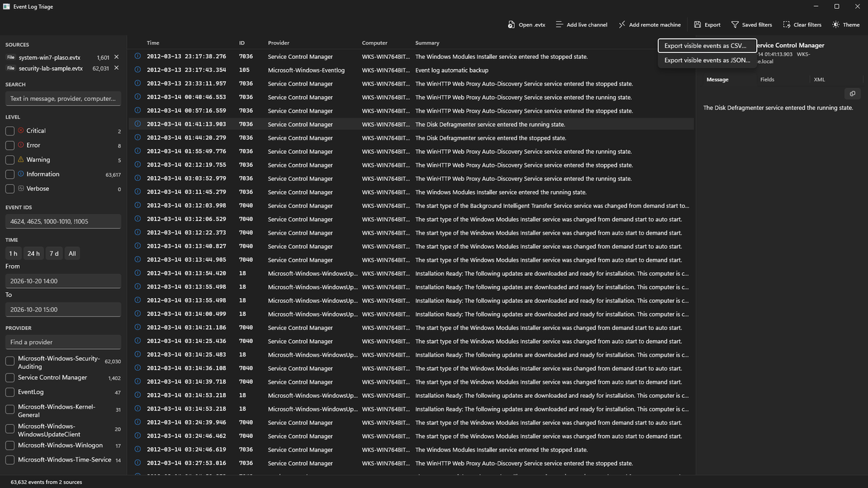The image size is (868, 488).
Task: Select the Disk Defragmenter entered stopped state row
Action: [x=411, y=138]
